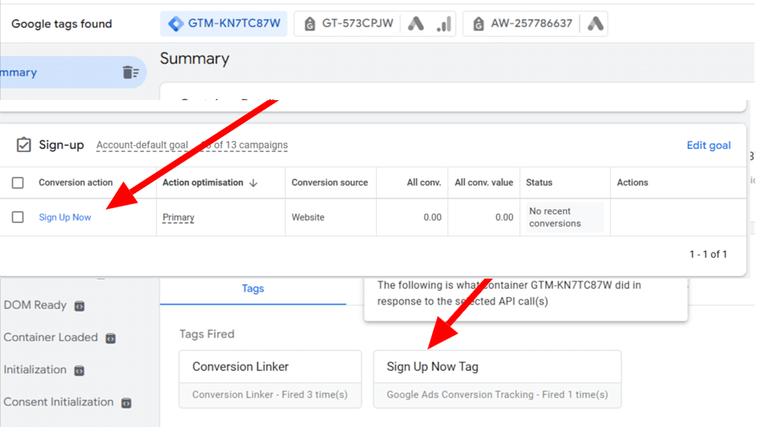Click the Account-default goal label
760x427 pixels.
[142, 145]
